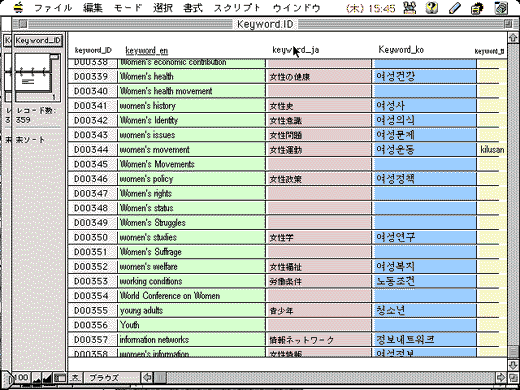Click the "Women's Identity" cell
Viewport: 520px width, 390px height.
pos(191,120)
